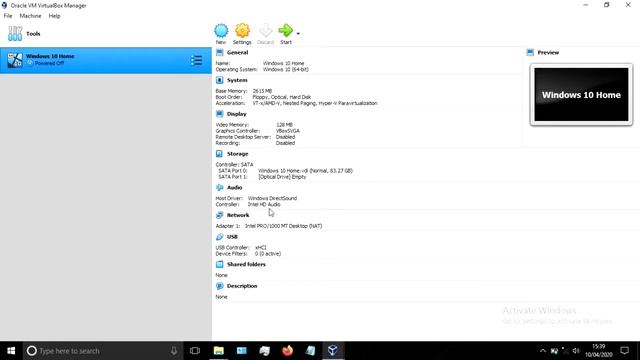640x360 pixels.
Task: Click the Windows 10 Home preview thumbnail
Action: pyautogui.click(x=581, y=95)
